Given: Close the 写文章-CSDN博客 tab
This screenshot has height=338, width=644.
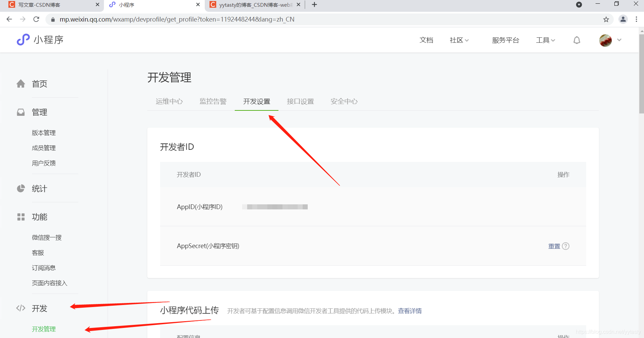Looking at the screenshot, I should (x=98, y=5).
